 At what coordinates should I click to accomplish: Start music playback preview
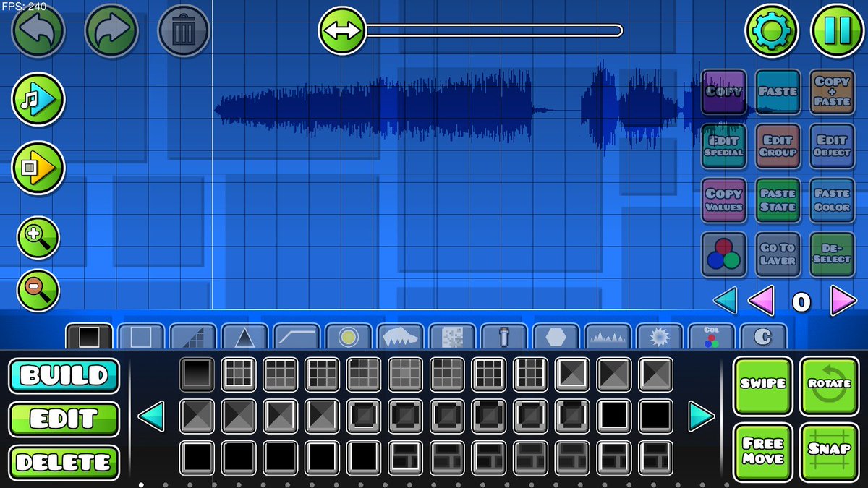38,100
